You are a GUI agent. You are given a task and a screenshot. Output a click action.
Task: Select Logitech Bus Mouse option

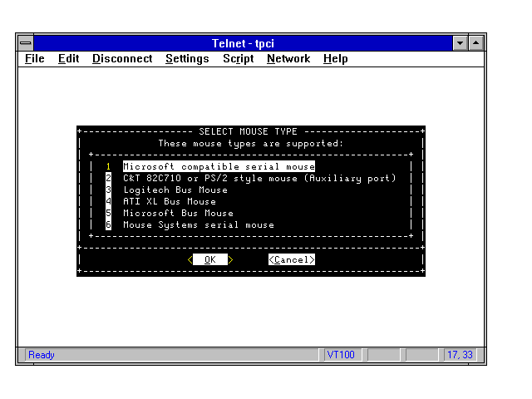[175, 190]
